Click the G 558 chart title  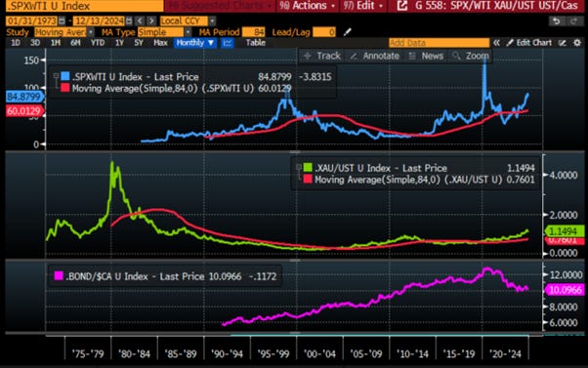pyautogui.click(x=496, y=6)
